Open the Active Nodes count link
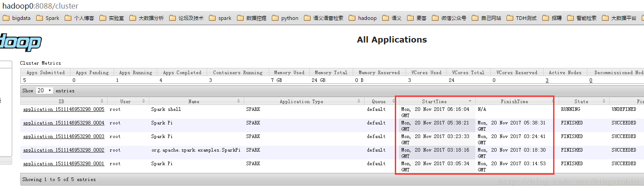The height and width of the screenshot is (191, 644). (547, 80)
